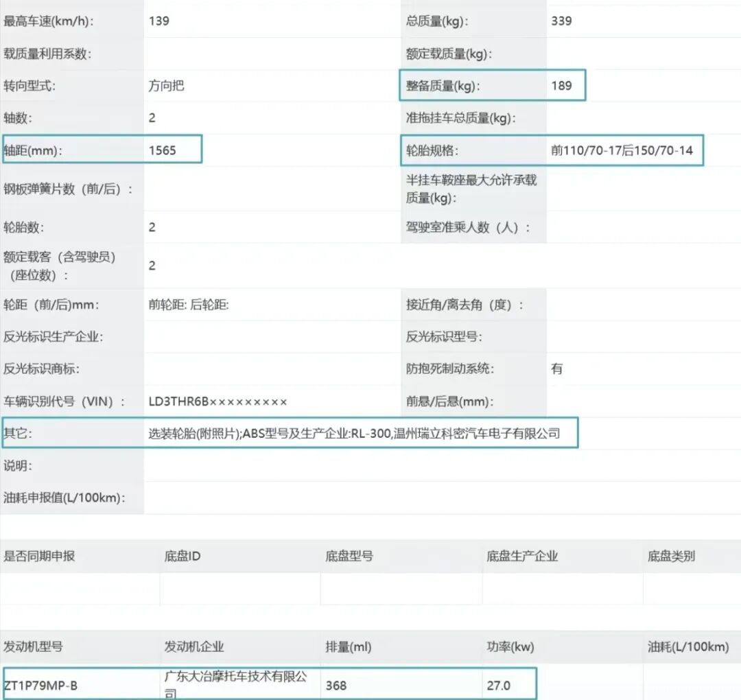Click the 功率(kw) column header
The width and height of the screenshot is (741, 700).
tap(510, 647)
